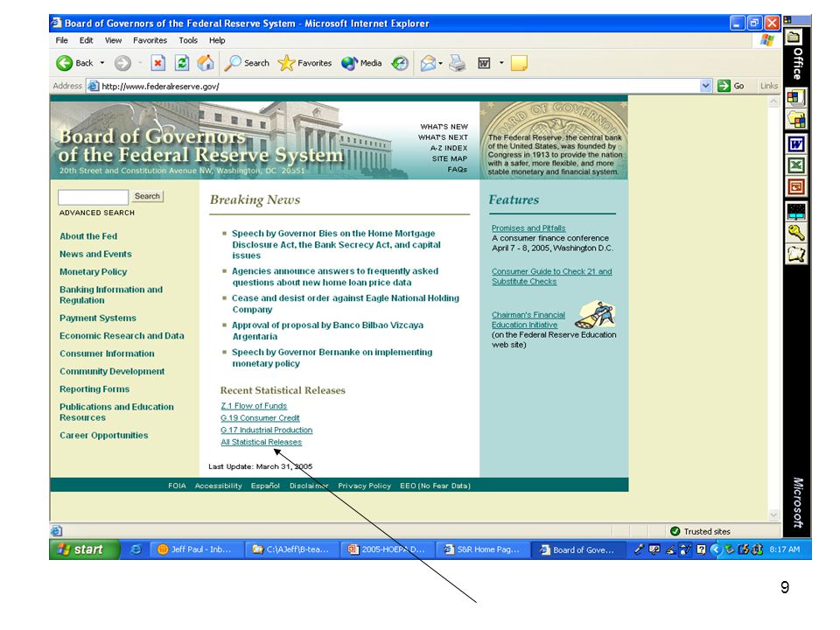Viewport: 840px width, 630px height.
Task: Open Favorites star toolbar button
Action: 304,63
